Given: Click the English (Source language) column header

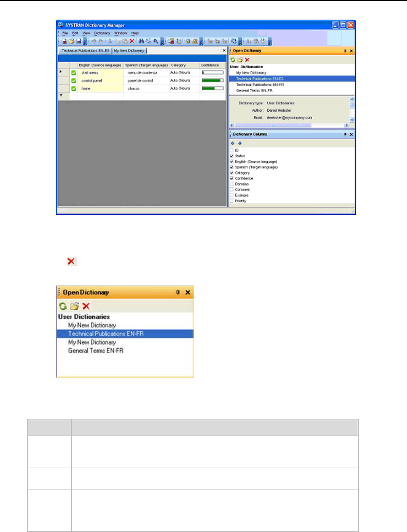Looking at the screenshot, I should click(101, 65).
